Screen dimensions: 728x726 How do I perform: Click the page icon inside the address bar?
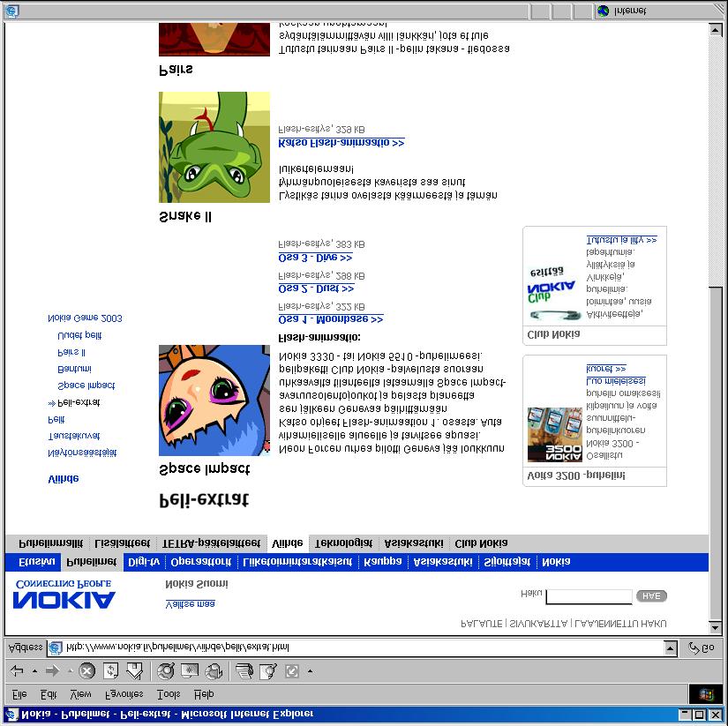[x=56, y=647]
